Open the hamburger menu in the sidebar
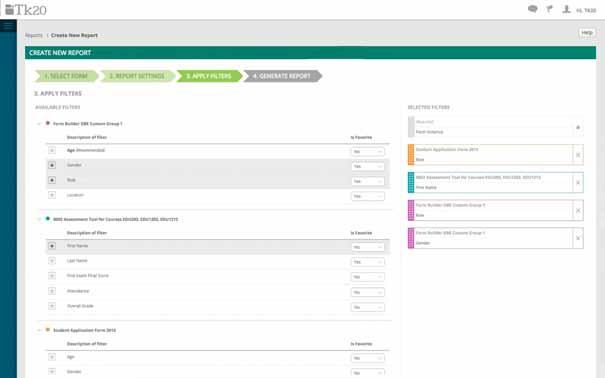The height and width of the screenshot is (378, 605). click(x=8, y=26)
